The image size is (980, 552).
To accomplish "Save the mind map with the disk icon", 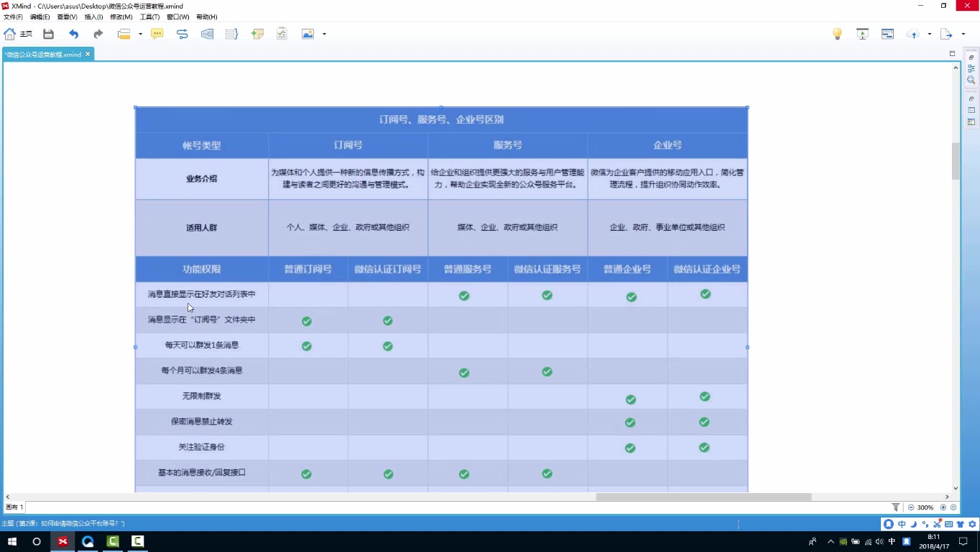I will tap(48, 34).
